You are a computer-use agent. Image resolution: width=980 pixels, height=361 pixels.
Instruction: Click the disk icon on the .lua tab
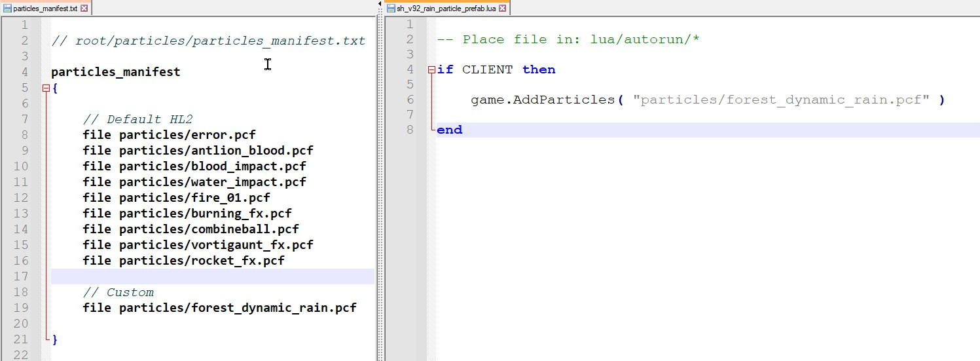391,8
